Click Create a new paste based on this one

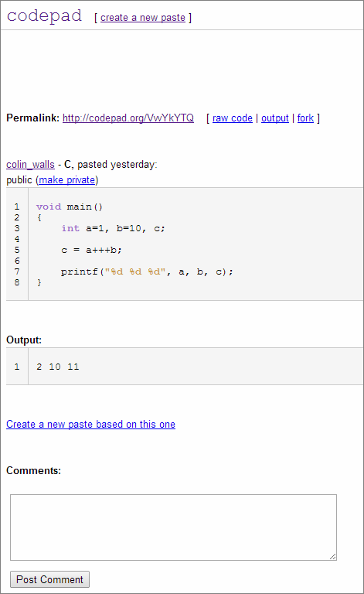91,425
